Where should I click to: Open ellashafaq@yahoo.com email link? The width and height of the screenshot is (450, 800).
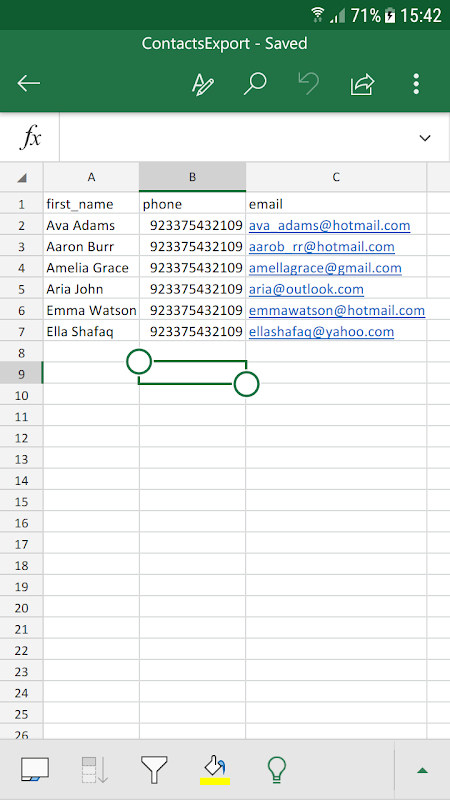(x=321, y=332)
